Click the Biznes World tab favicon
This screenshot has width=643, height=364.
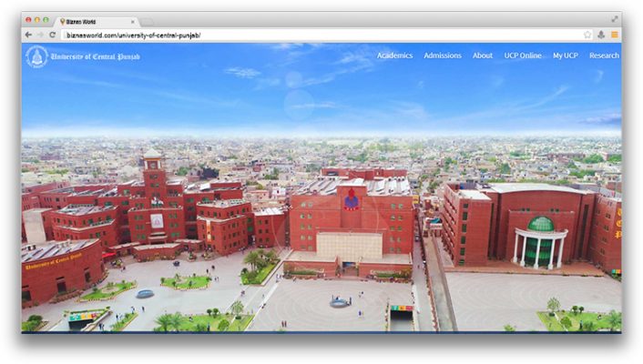point(62,21)
